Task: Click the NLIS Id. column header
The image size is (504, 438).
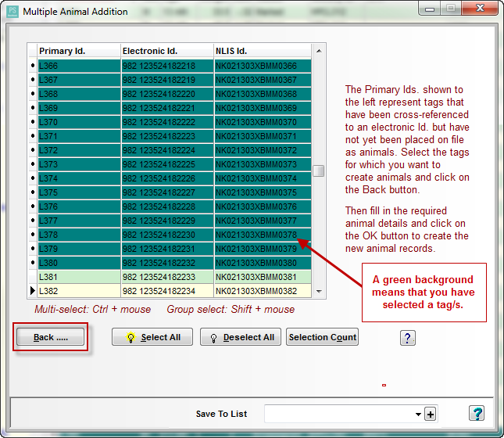Action: pos(262,51)
